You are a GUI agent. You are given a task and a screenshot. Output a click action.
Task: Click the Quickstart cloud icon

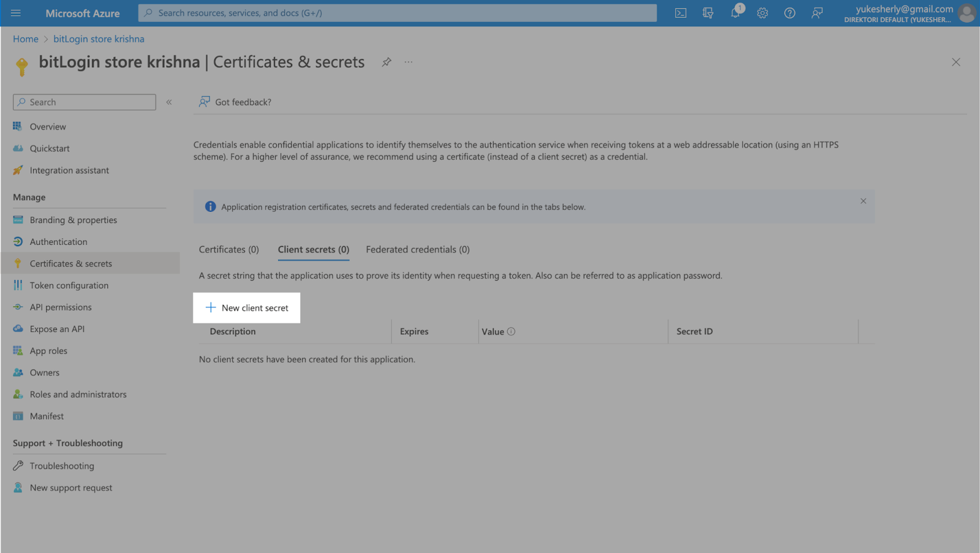(18, 148)
